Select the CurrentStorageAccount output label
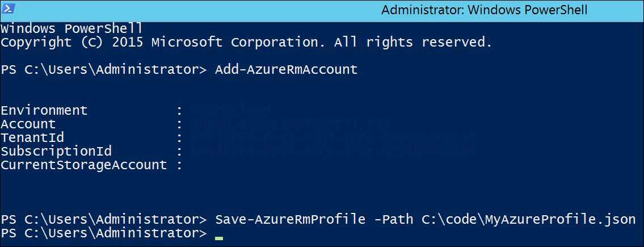This screenshot has width=644, height=247. click(x=84, y=165)
